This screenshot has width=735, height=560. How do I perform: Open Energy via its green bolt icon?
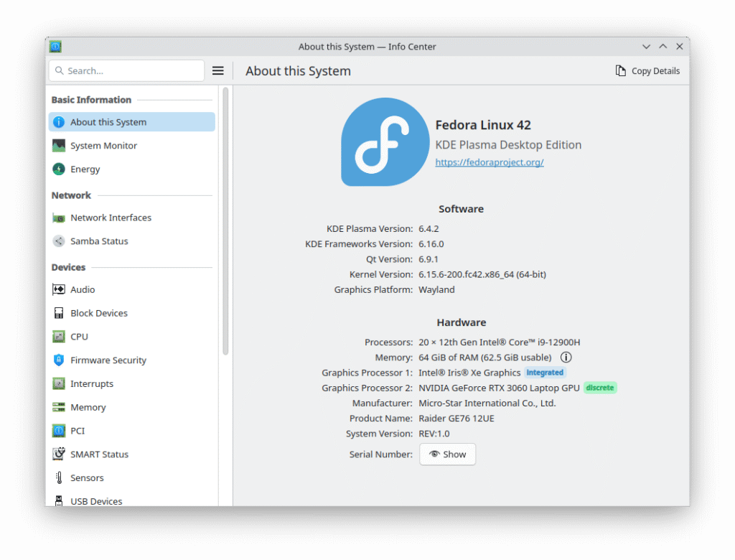[59, 169]
